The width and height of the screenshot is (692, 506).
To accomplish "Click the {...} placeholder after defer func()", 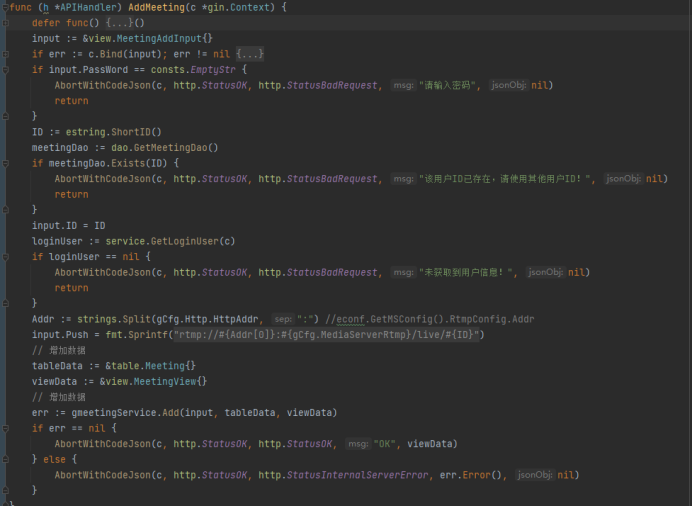I will (119, 23).
